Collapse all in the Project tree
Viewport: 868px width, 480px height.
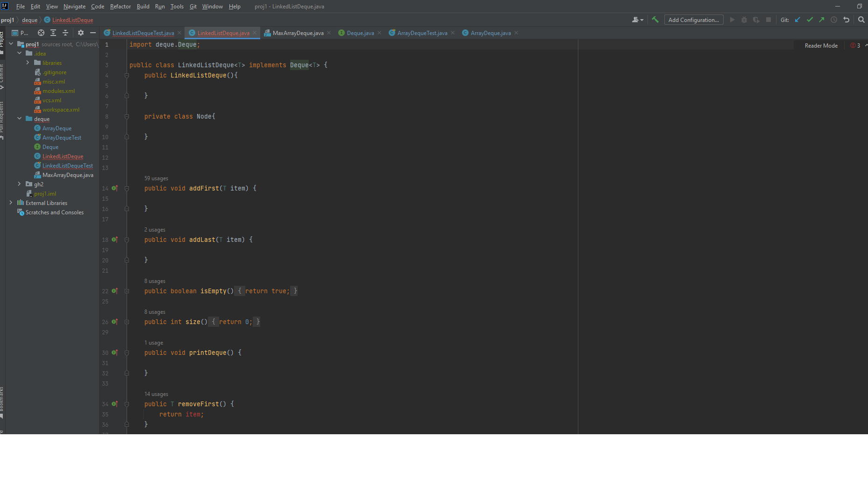(65, 33)
